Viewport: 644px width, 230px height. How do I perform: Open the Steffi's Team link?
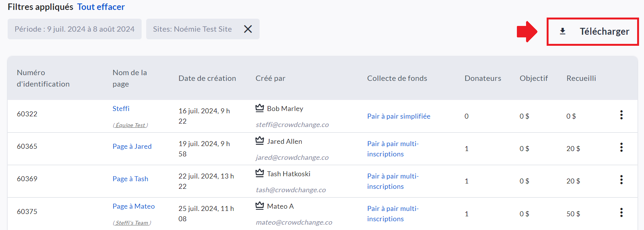tap(132, 223)
